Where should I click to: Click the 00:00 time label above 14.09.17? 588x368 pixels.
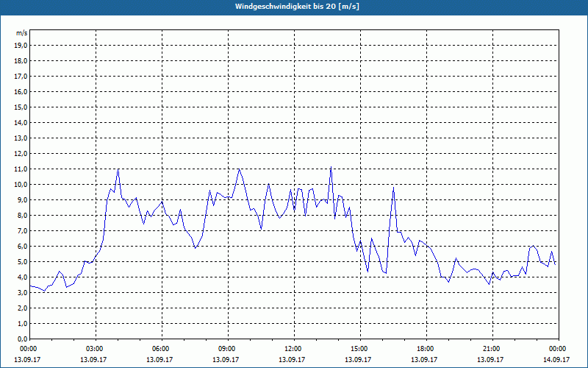(x=556, y=349)
